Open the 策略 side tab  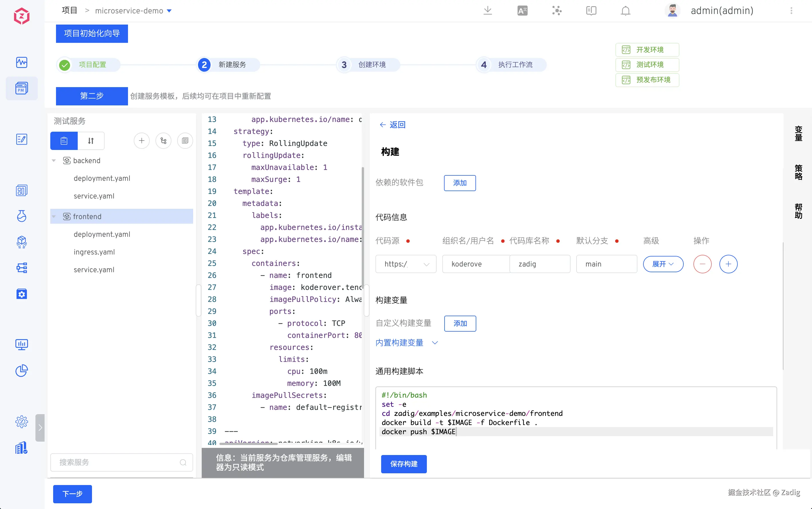click(x=798, y=172)
